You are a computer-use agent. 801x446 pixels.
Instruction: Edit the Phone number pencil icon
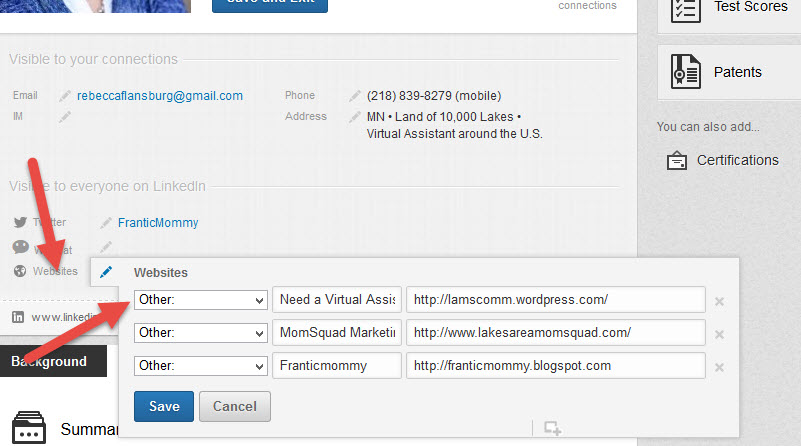coord(355,96)
